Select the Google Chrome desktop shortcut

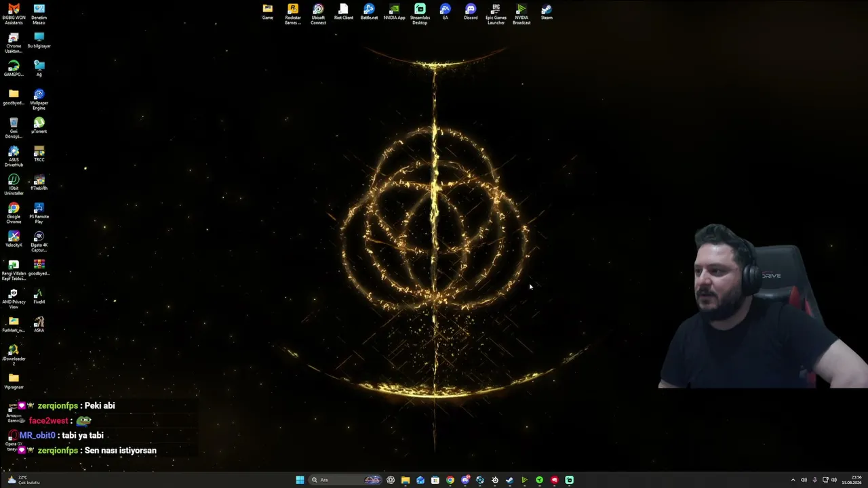[x=14, y=213]
